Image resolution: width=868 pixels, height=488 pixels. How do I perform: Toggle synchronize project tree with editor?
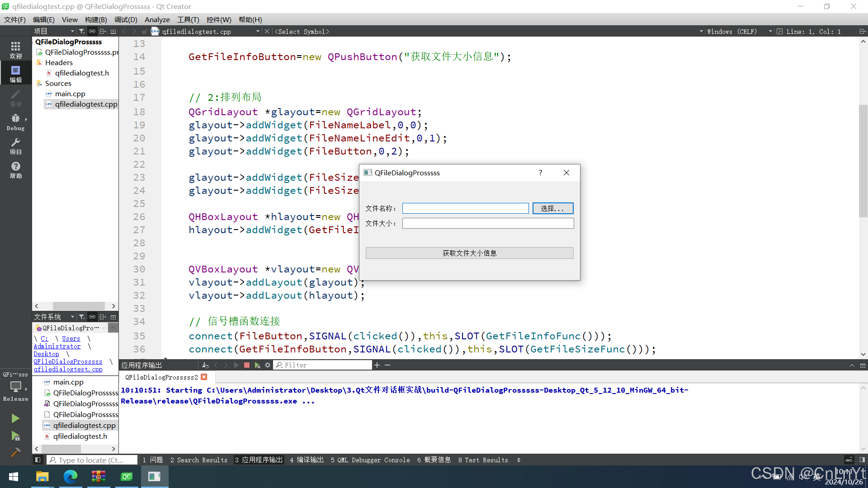point(92,32)
